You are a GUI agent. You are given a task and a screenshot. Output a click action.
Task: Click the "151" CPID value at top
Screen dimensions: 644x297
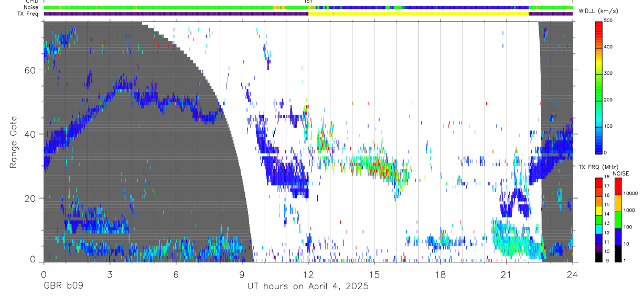(x=308, y=2)
